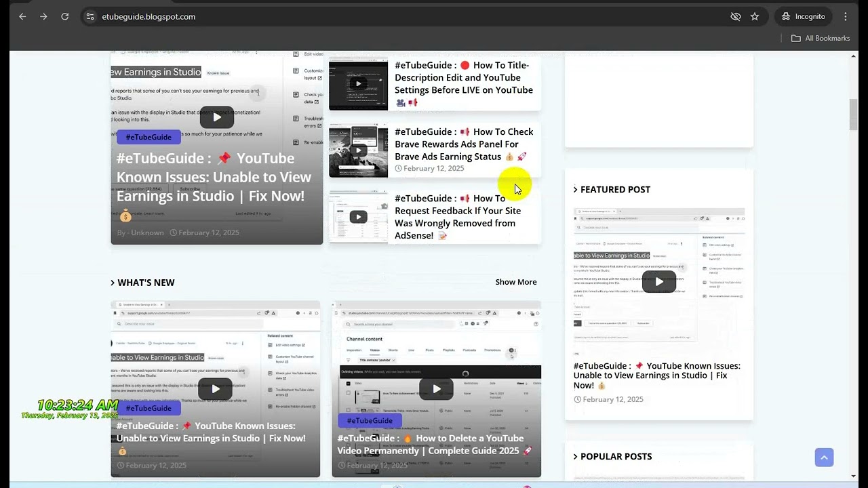Click #eTubeGuide tag on Delete Video card
The height and width of the screenshot is (488, 868).
click(370, 420)
